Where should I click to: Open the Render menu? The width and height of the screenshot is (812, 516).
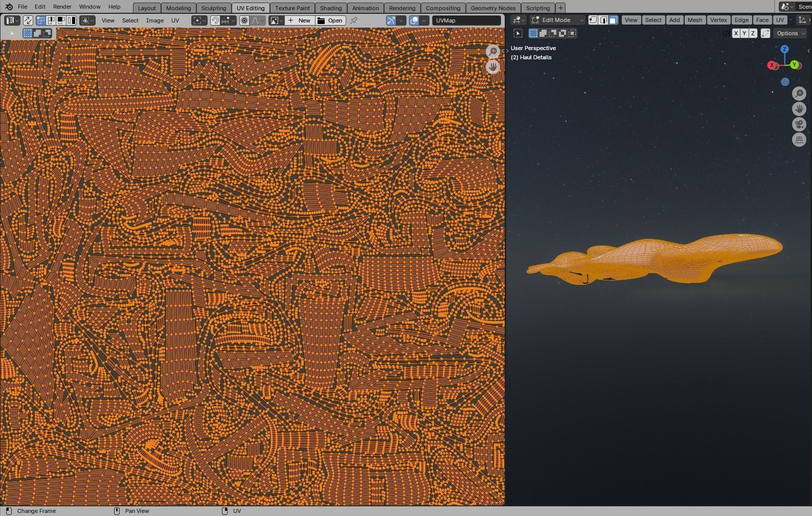[x=62, y=7]
